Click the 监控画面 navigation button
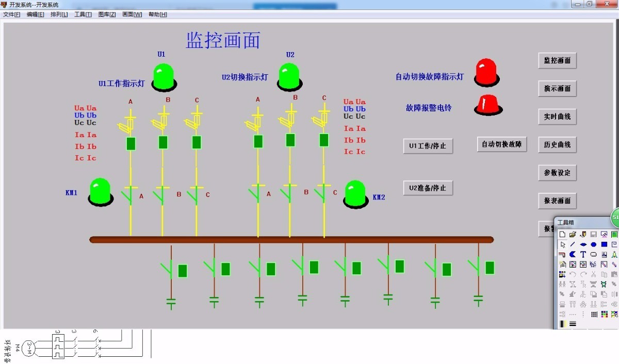Image resolution: width=619 pixels, height=364 pixels. pyautogui.click(x=557, y=60)
